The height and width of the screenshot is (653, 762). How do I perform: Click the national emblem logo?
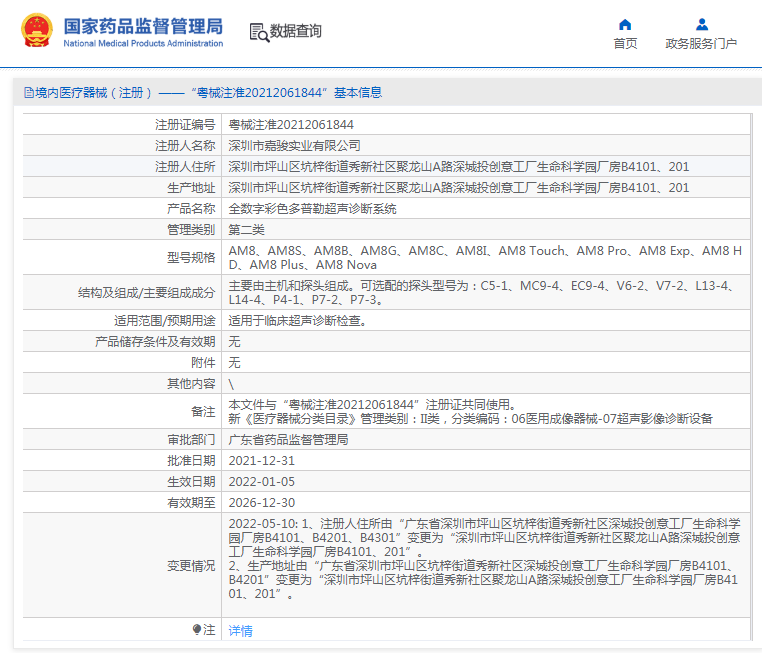[37, 31]
